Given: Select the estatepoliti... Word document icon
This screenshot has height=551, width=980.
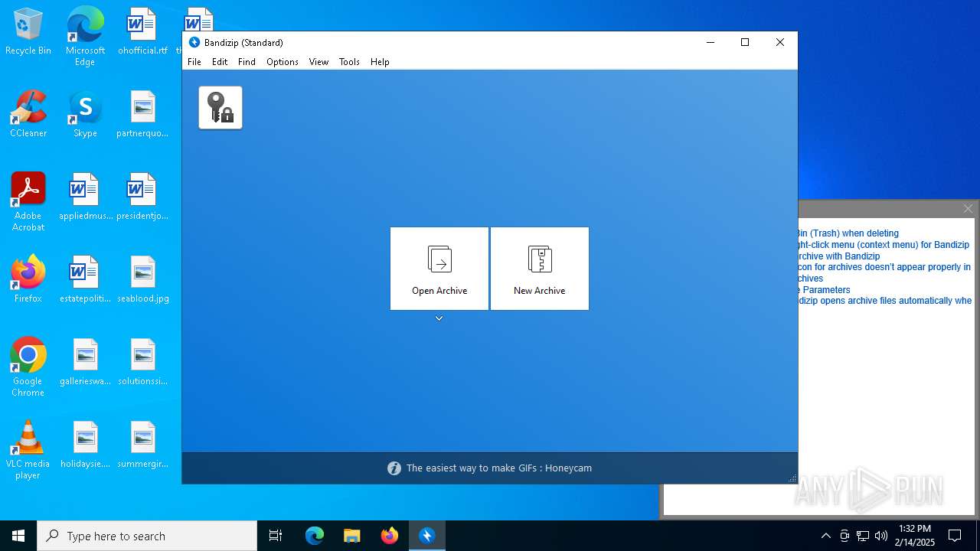Looking at the screenshot, I should (85, 279).
